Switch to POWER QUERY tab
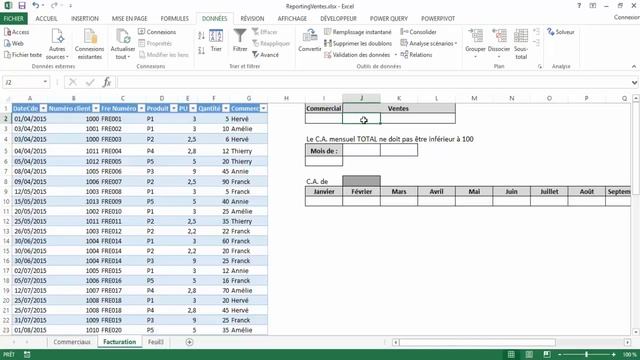This screenshot has width=640, height=360. pyautogui.click(x=389, y=19)
